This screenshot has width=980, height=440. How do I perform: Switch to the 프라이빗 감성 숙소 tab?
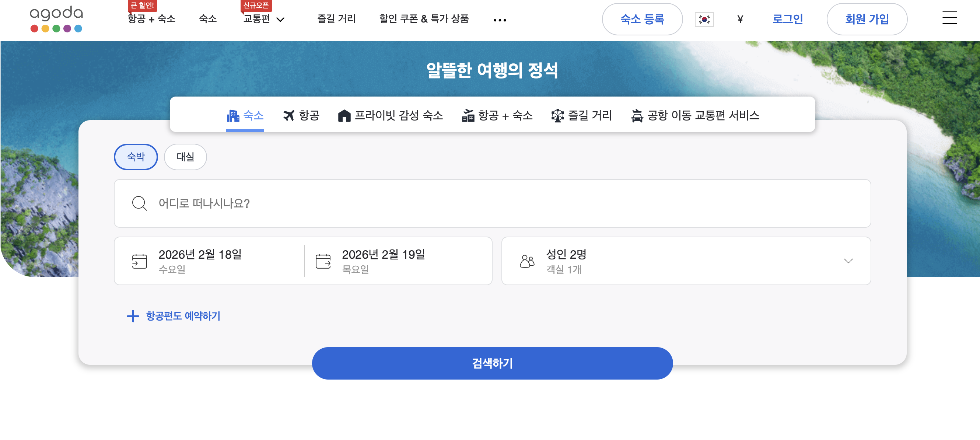390,115
